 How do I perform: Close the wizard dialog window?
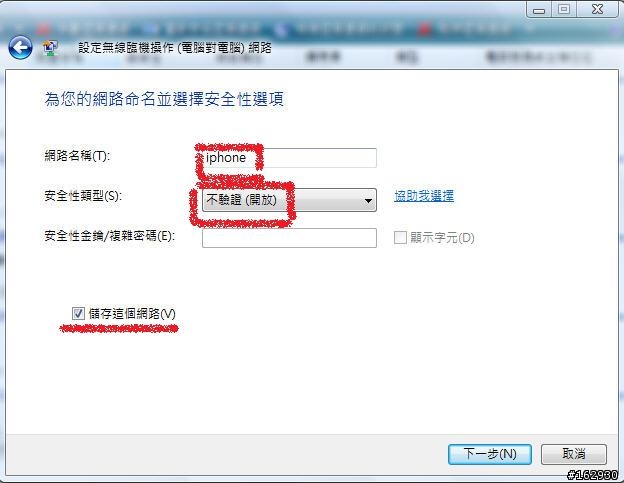597,10
